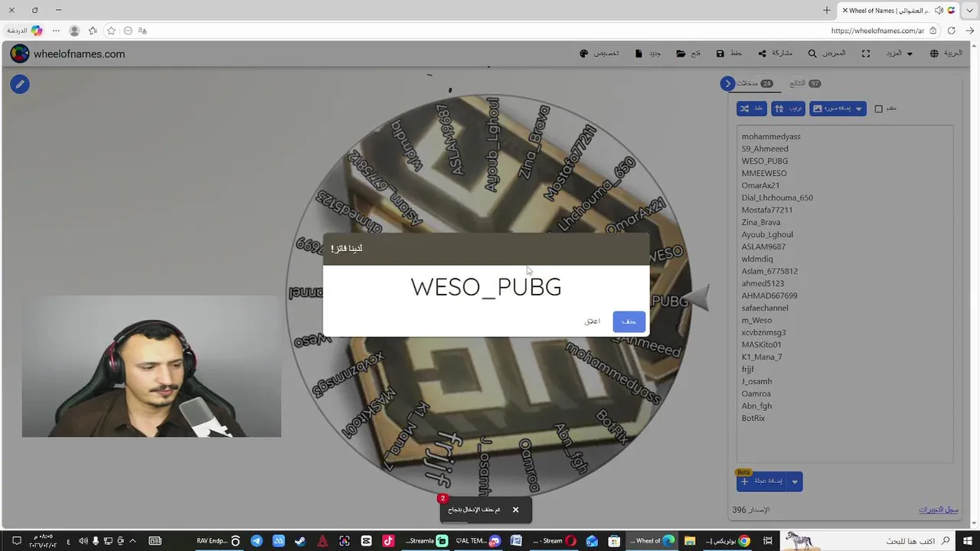980x551 pixels.
Task: Switch to the Results tab showing 97
Action: (805, 83)
